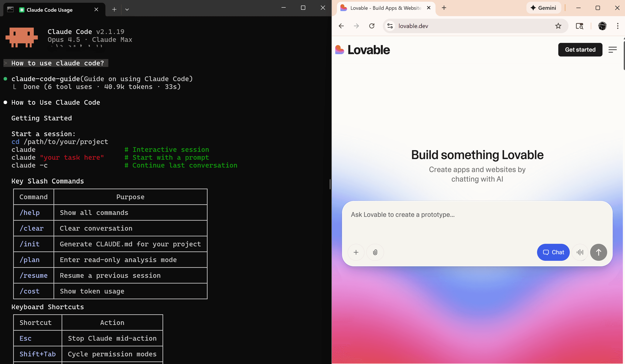Open Chrome's three-dot menu
Screen dimensions: 625x364
[x=618, y=26]
